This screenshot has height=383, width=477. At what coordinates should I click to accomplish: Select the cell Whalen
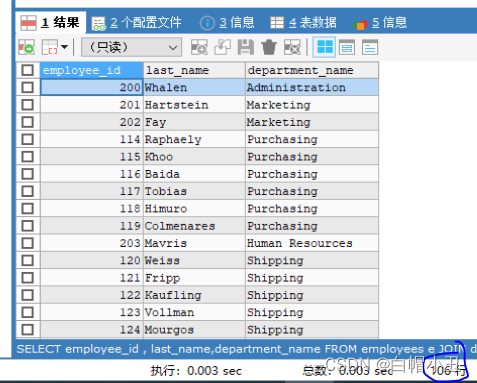(194, 88)
